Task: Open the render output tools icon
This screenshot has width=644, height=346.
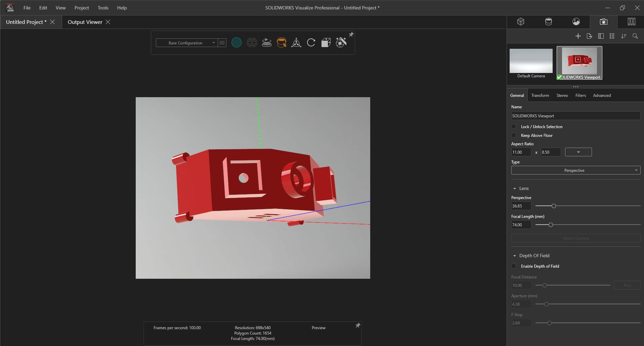Action: 341,43
